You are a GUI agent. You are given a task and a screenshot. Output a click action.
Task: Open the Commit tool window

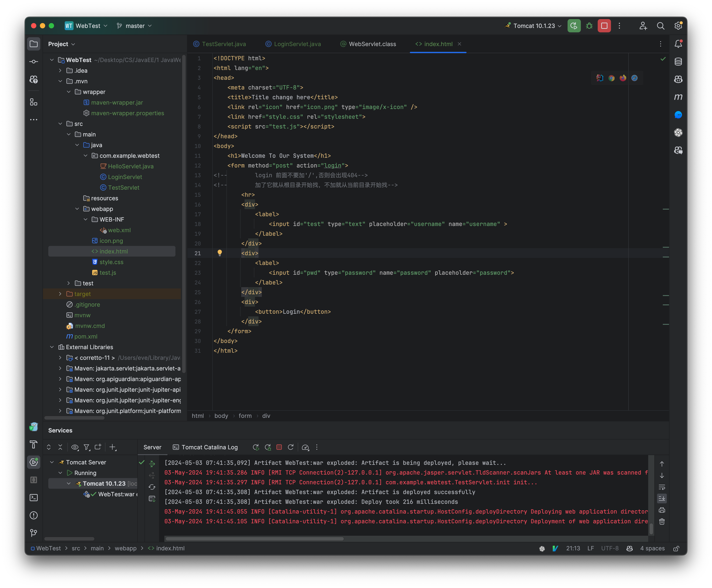[x=33, y=62]
